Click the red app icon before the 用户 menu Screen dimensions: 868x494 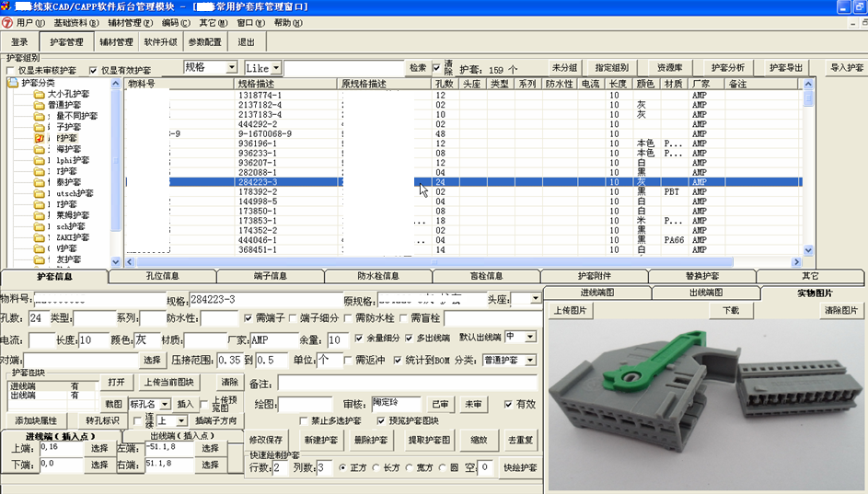coord(7,23)
